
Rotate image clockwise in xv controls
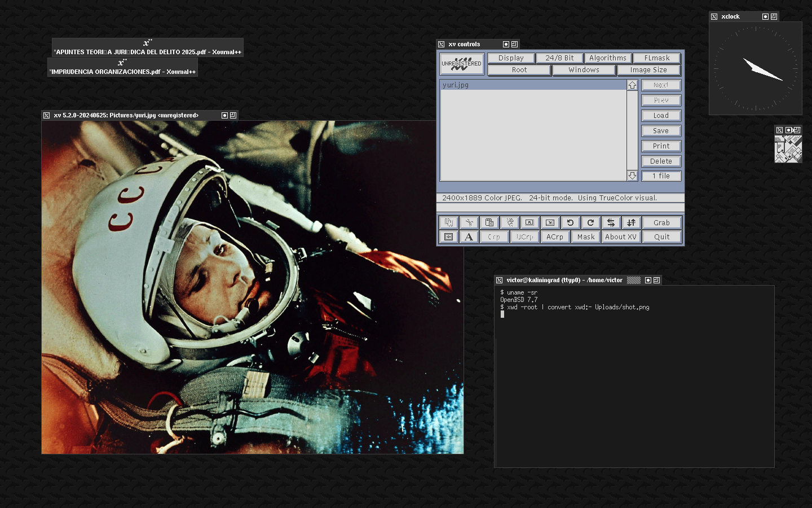pos(590,222)
